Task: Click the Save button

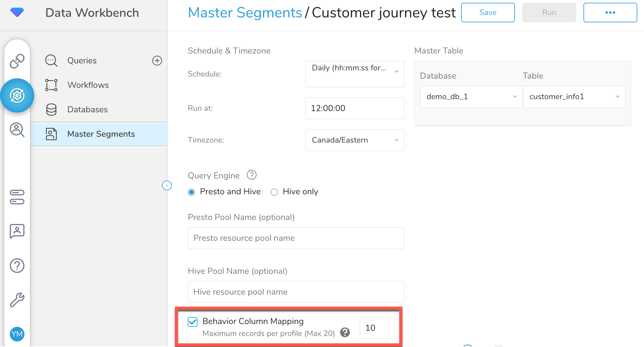Action: click(x=488, y=13)
